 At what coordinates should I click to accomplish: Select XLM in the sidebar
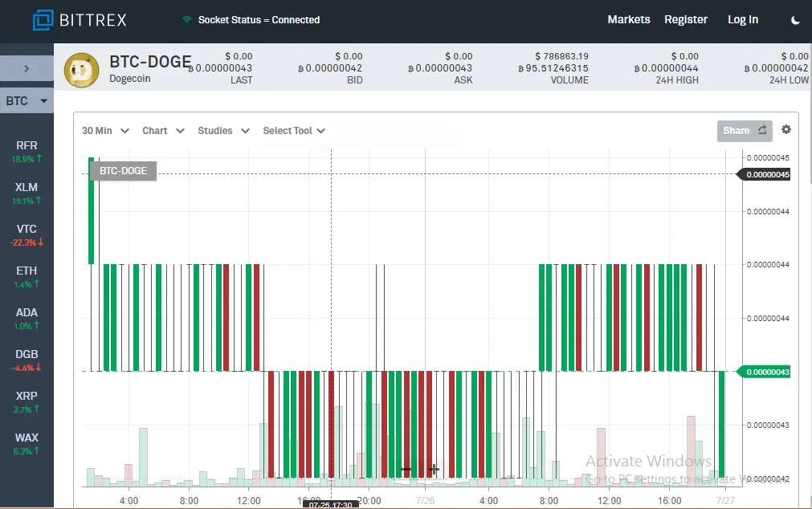(x=27, y=193)
